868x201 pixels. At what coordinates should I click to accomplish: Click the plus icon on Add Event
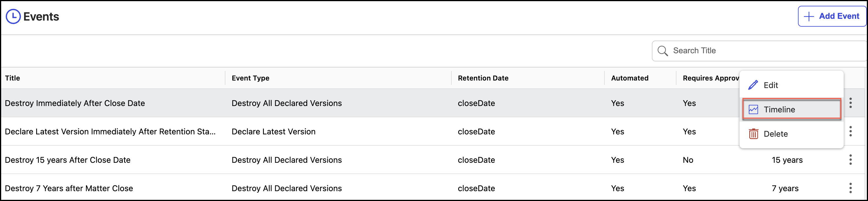[x=809, y=17]
